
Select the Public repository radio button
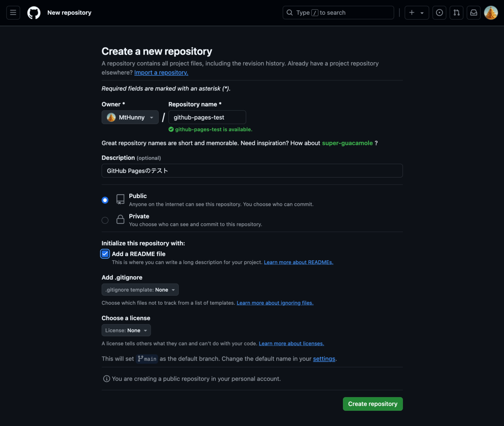pyautogui.click(x=105, y=200)
